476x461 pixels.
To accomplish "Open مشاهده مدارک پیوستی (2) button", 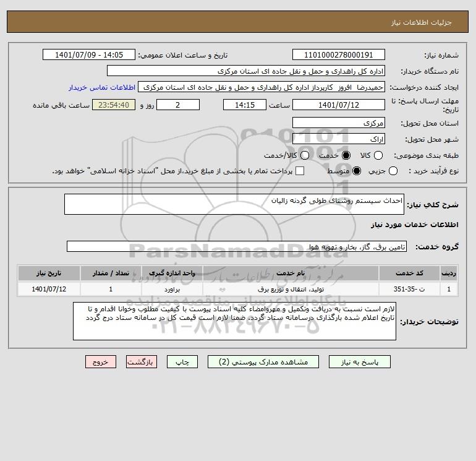I will point(263,362).
